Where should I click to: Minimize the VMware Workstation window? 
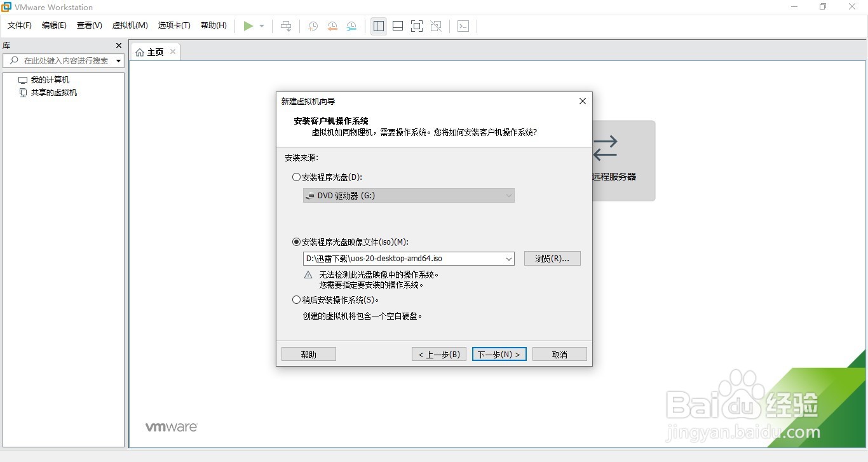pos(794,7)
